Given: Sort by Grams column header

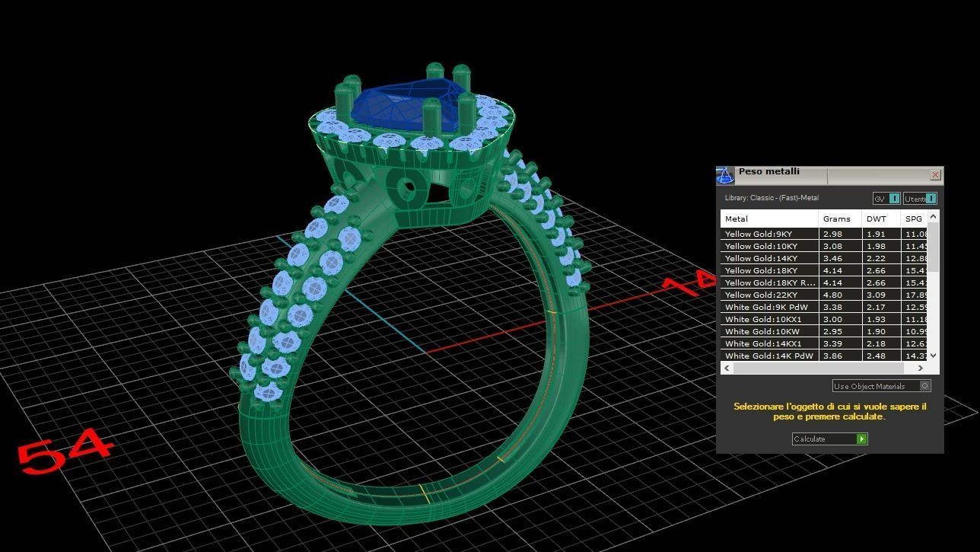Looking at the screenshot, I should [x=841, y=219].
